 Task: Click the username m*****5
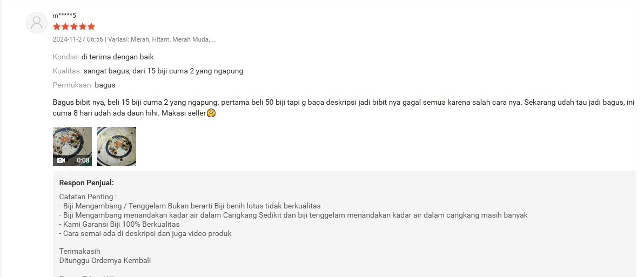(x=64, y=16)
